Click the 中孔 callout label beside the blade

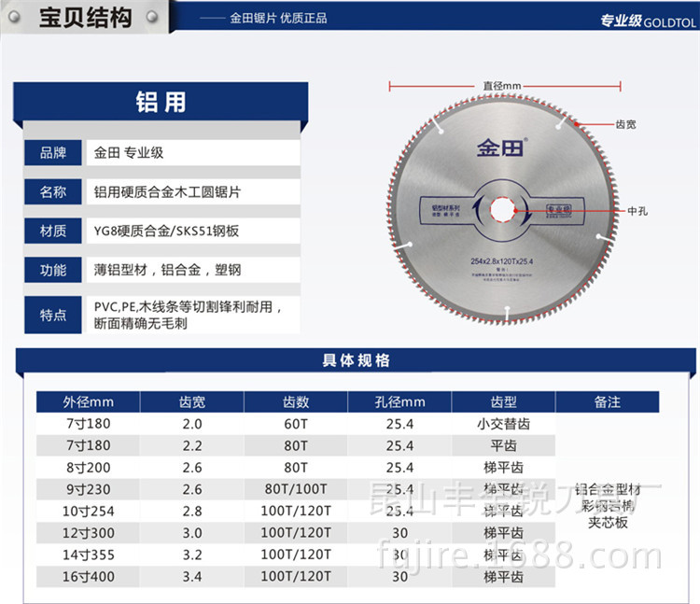tap(637, 211)
